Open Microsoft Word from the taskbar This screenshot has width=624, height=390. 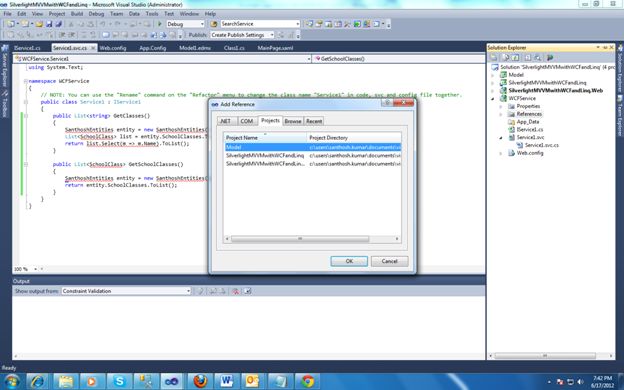227,381
